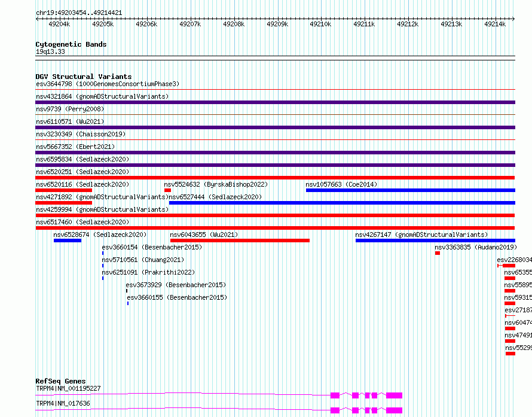Select the nsv6595834 (Sedlazeck2020) variant label
The height and width of the screenshot is (417, 532).
coord(82,159)
